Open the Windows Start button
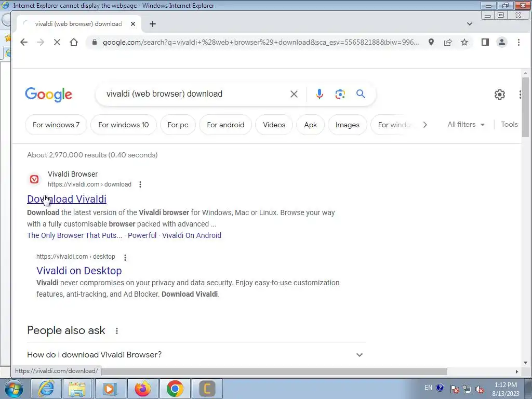The width and height of the screenshot is (532, 399). point(14,389)
